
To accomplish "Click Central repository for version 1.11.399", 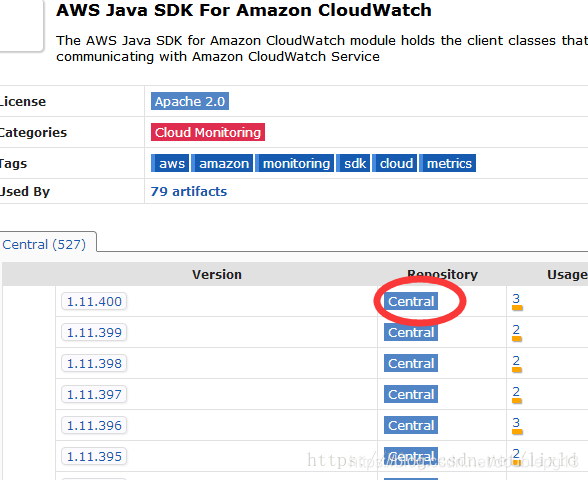I will tap(411, 332).
